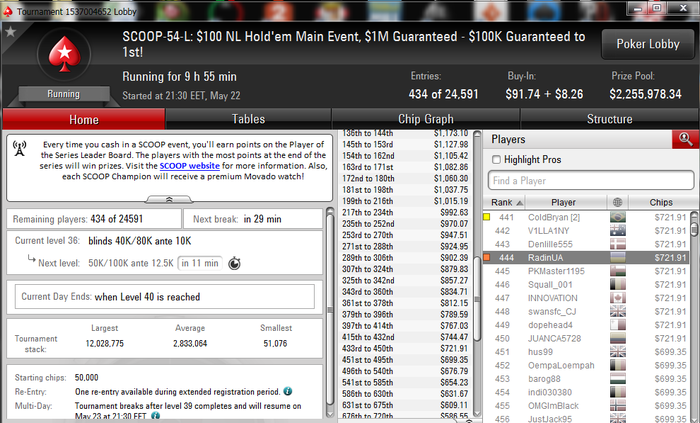Click the PokerStars icon in title bar

(x=8, y=11)
